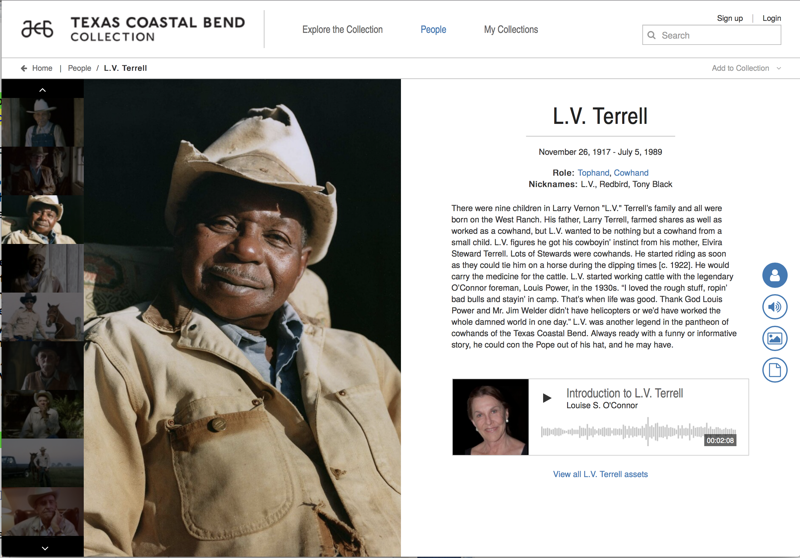Show more thumbnails with the down chevron
Viewport: 800px width, 558px height.
tap(44, 548)
